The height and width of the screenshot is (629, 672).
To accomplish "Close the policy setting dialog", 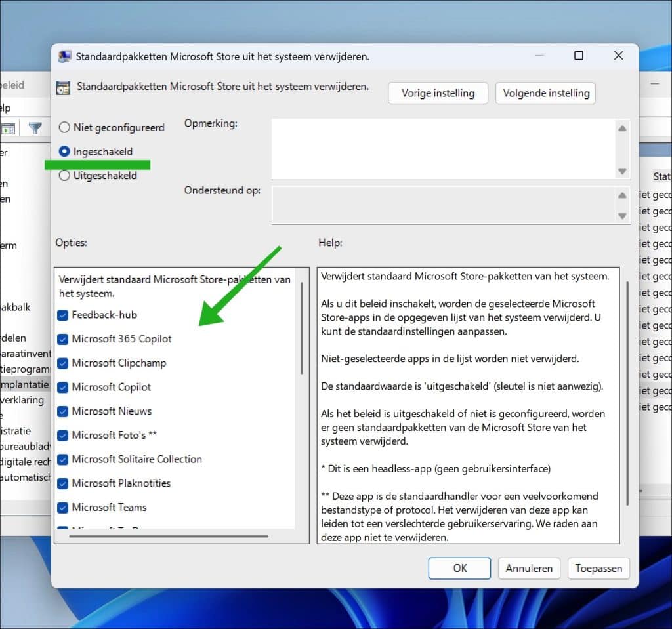I will pyautogui.click(x=618, y=56).
